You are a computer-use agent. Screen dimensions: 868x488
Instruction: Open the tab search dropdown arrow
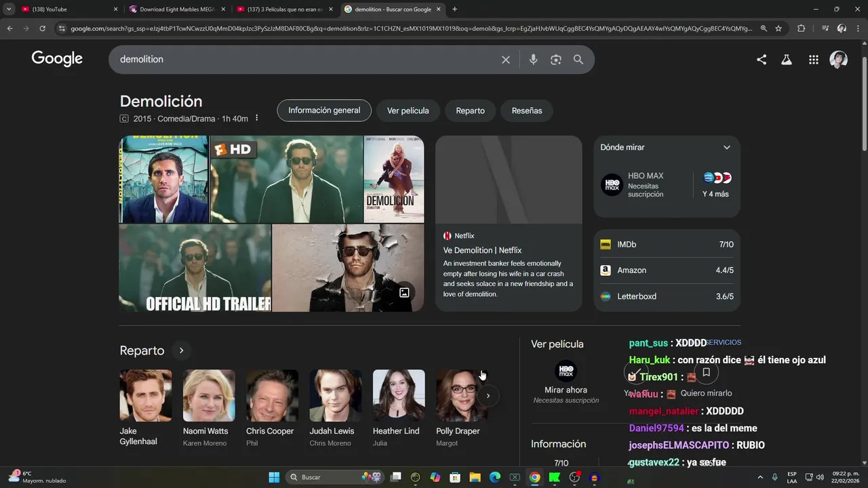point(9,9)
